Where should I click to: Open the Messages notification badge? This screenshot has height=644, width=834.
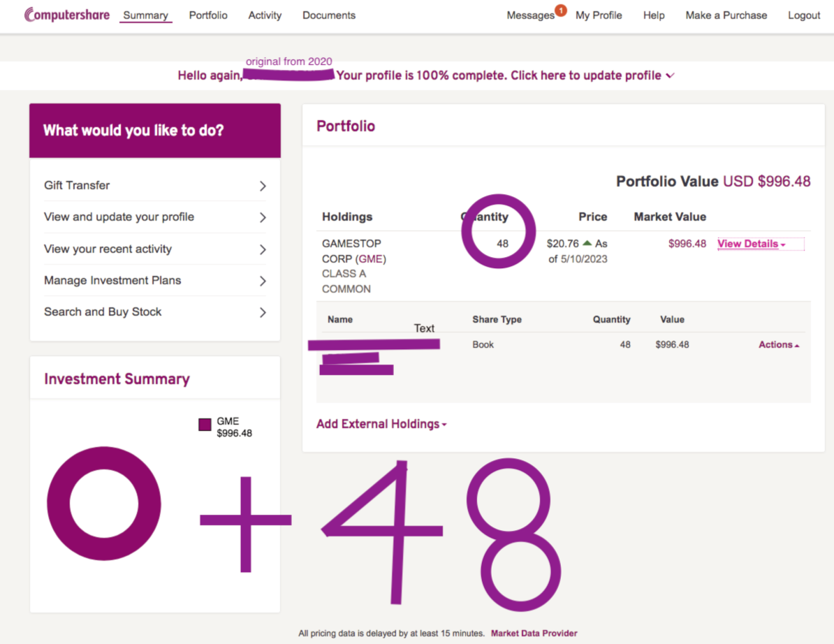pyautogui.click(x=560, y=10)
